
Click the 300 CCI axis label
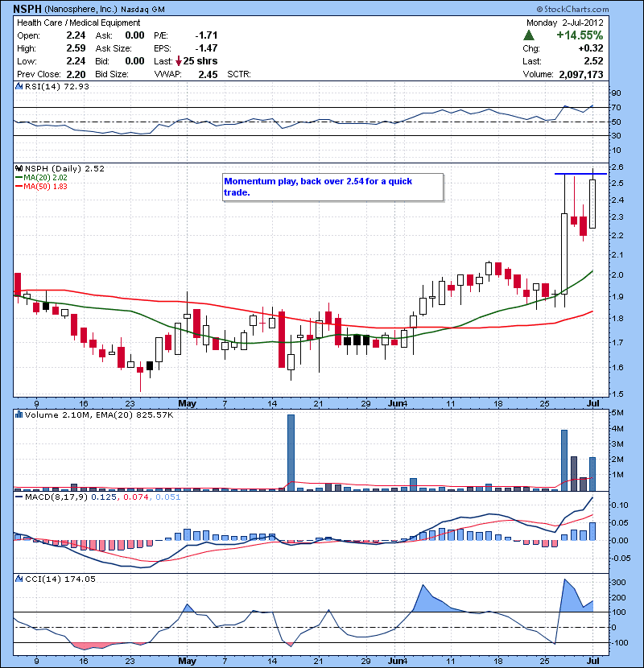pos(618,583)
